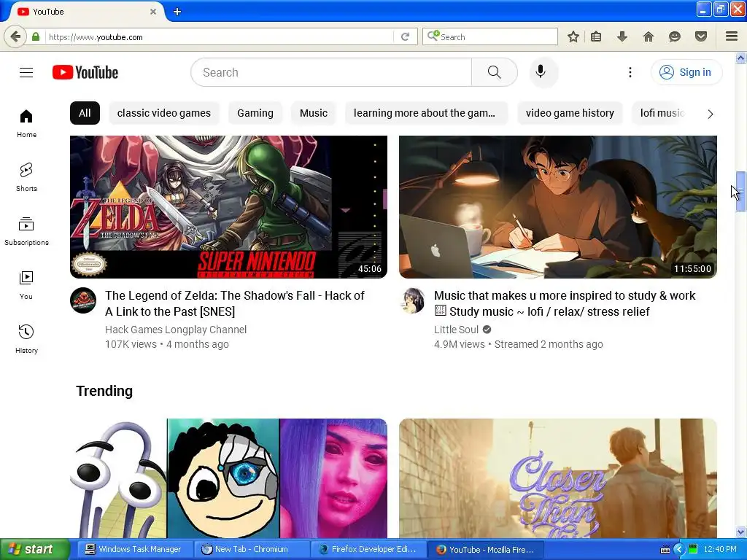747x560 pixels.
Task: Open the downloads arrow icon
Action: [x=622, y=36]
